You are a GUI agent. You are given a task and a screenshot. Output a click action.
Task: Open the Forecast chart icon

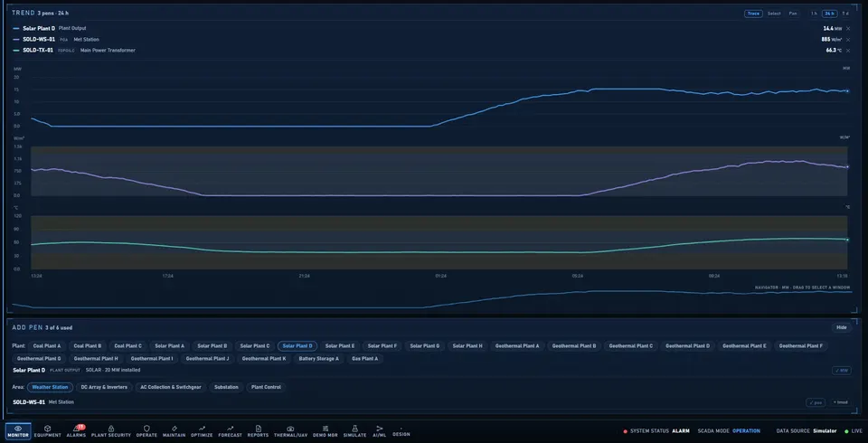[231, 431]
